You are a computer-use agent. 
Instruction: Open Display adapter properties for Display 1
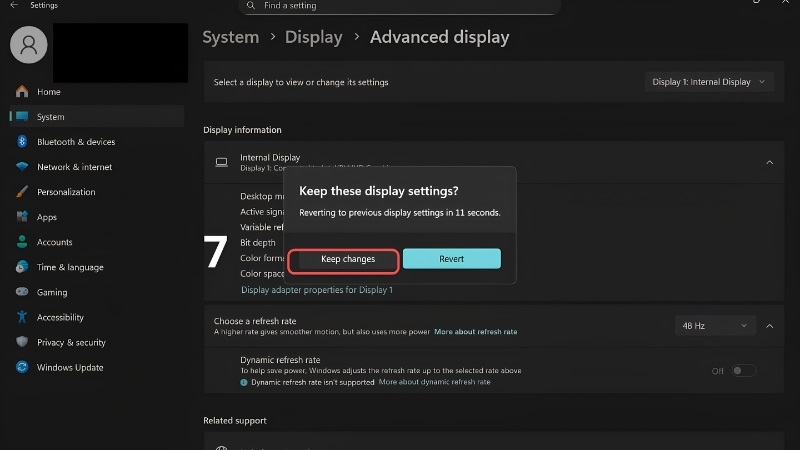(x=317, y=290)
